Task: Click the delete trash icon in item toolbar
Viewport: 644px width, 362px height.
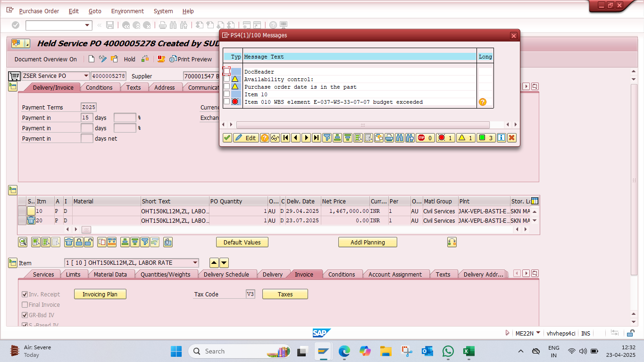Action: tap(68, 243)
